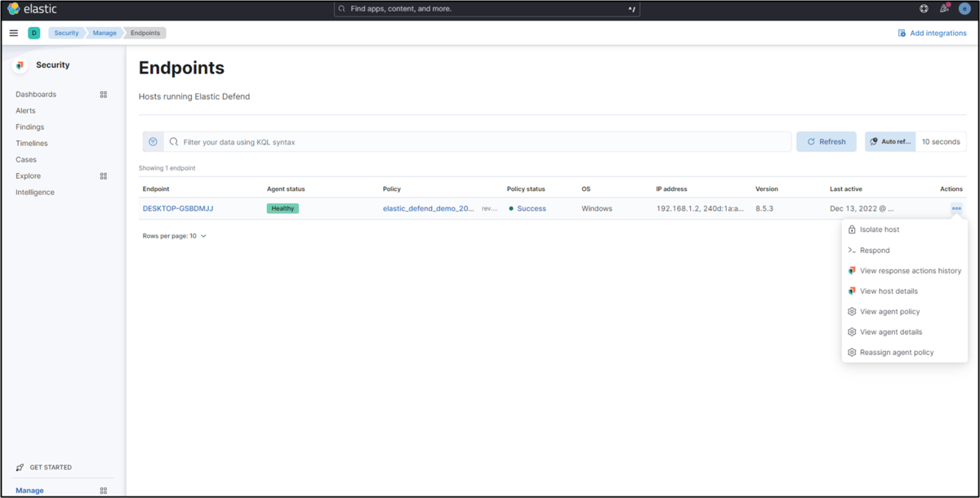Image resolution: width=980 pixels, height=498 pixels.
Task: Open your user profile avatar
Action: point(966,8)
